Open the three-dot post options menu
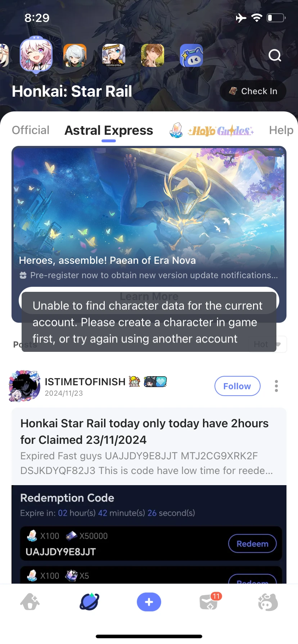This screenshot has height=644, width=298. point(276,386)
